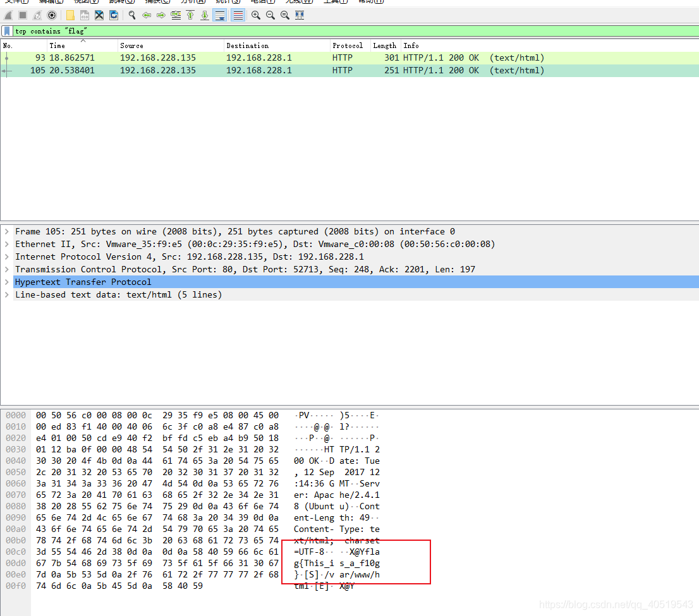Screen dimensions: 699x616
Task: Sort packets by Source column
Action: click(x=170, y=45)
